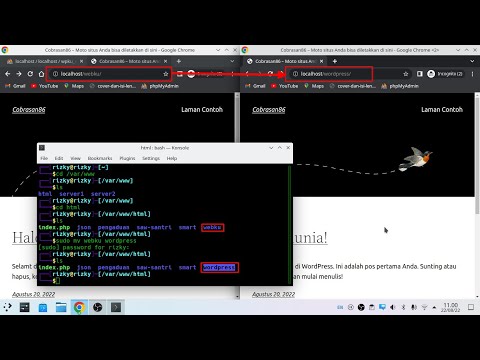
Task: Go back in left Chrome window
Action: 8,74
